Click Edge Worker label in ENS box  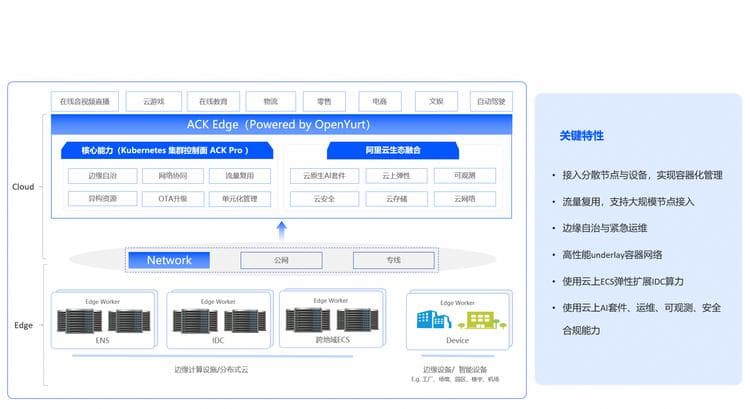point(102,302)
